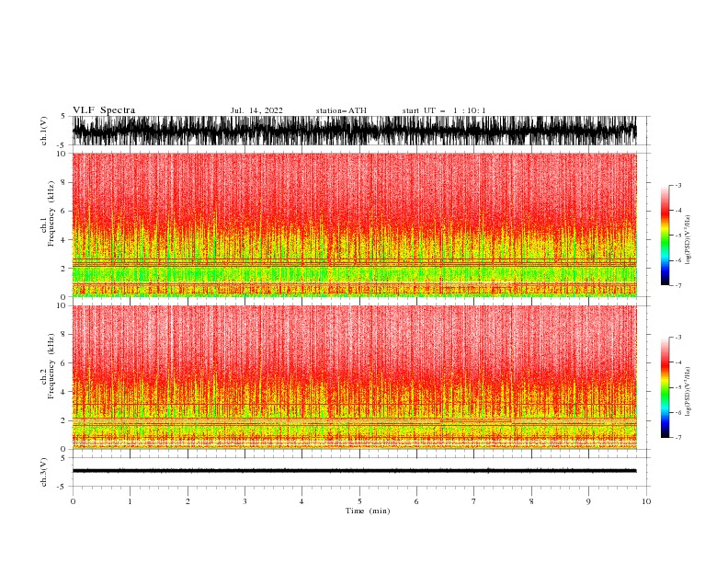This screenshot has height=563, width=728.
Task: Click the '-7' tick of the lower colorbar
Action: pyautogui.click(x=677, y=437)
